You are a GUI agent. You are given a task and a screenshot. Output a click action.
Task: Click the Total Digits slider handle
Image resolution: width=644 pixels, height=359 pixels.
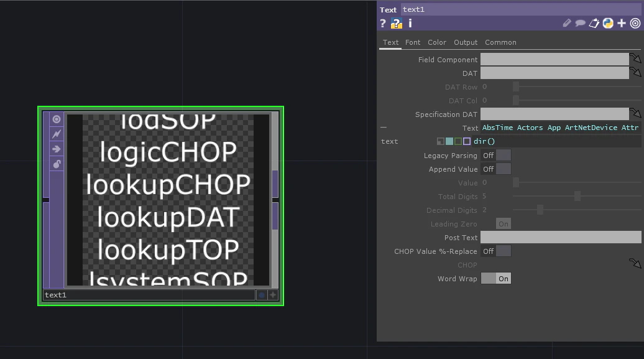(577, 196)
